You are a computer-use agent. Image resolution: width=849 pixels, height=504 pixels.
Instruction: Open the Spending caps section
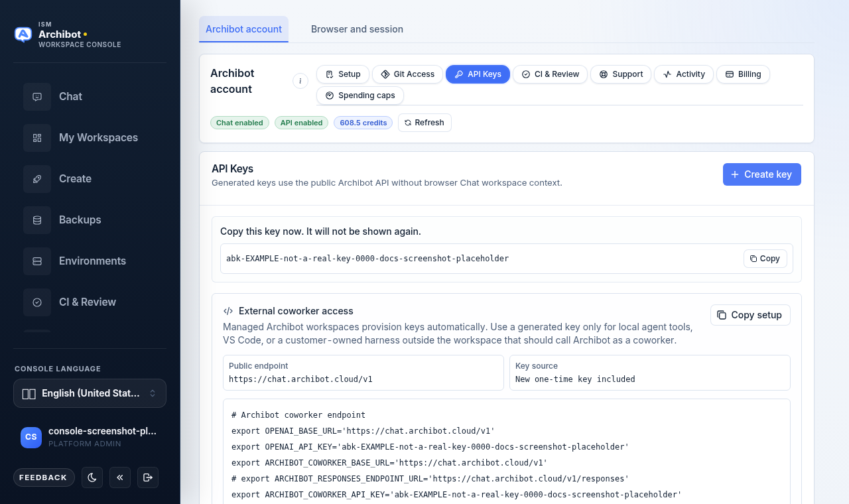point(360,95)
